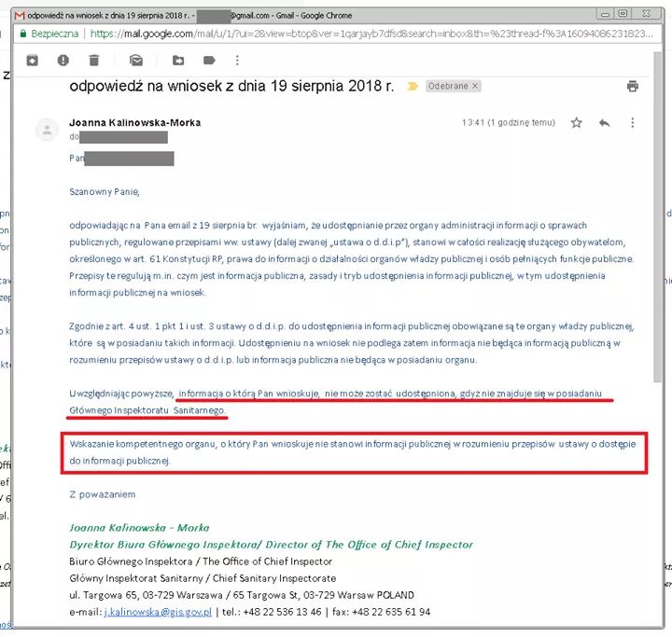Click the phone number +48 22 536 13 46
Image resolution: width=672 pixels, height=637 pixels.
[282, 612]
